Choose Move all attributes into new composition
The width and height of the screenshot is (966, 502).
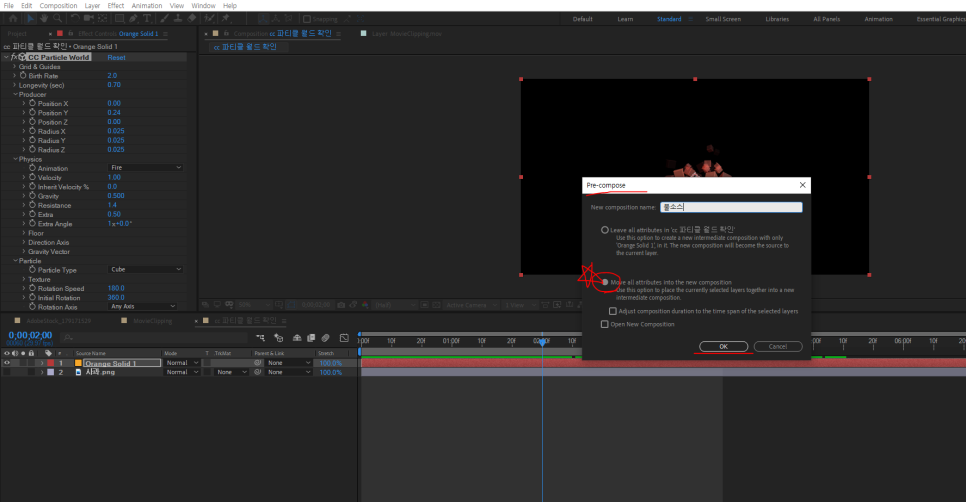pos(604,282)
